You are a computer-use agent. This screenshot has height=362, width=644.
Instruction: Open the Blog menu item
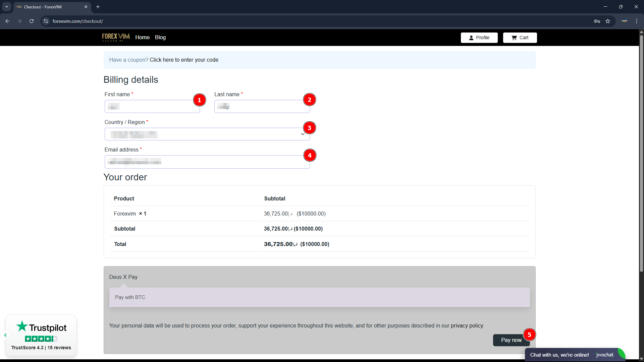pyautogui.click(x=160, y=38)
